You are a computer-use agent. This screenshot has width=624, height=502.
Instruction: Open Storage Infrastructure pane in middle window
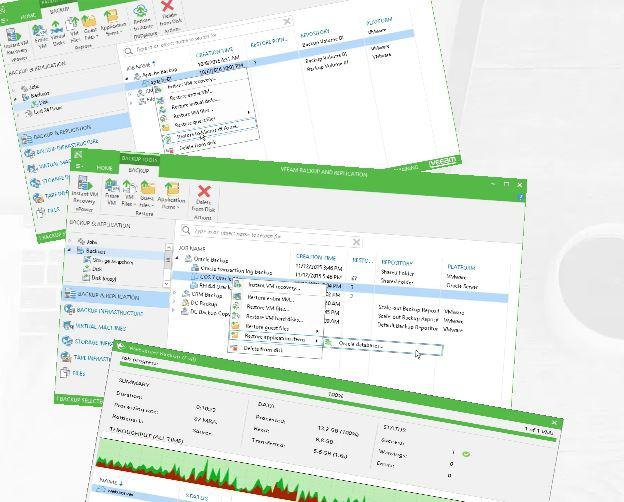88,342
